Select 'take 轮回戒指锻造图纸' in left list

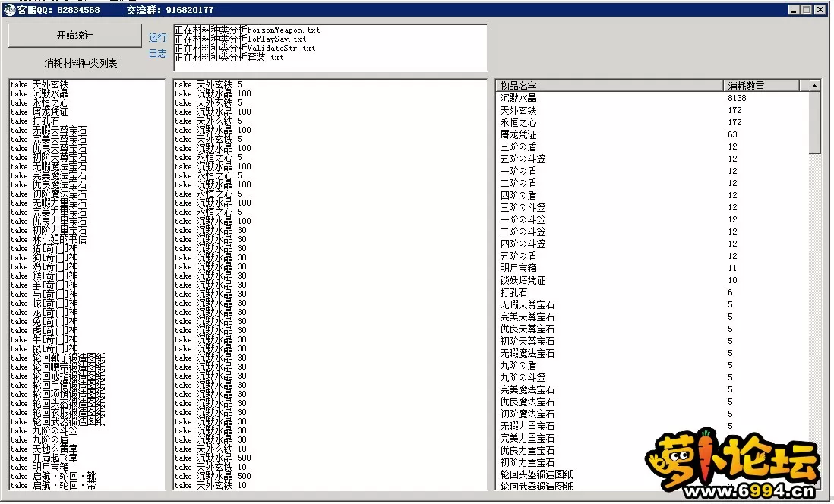[58, 376]
